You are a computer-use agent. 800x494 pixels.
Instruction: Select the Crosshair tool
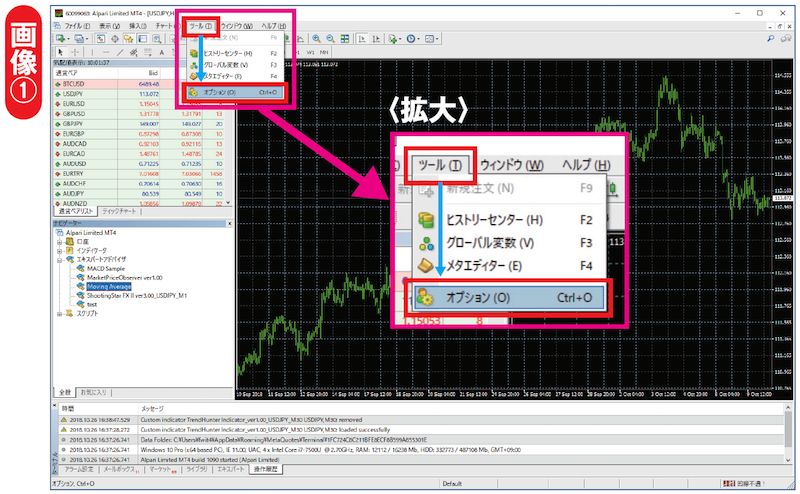coord(75,52)
